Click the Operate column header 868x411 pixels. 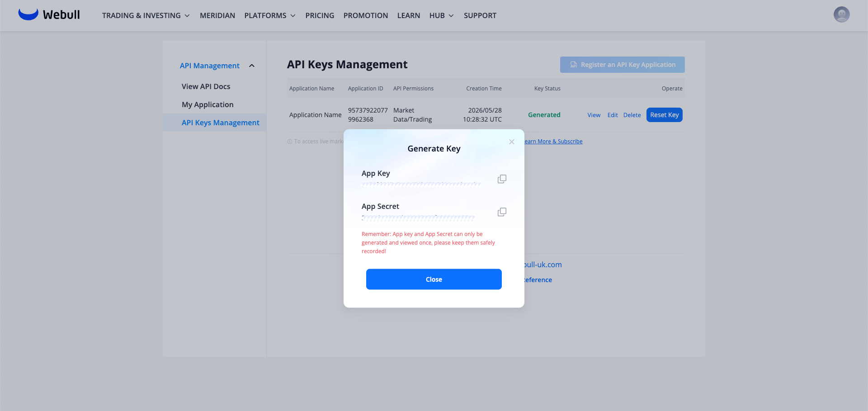coord(672,89)
